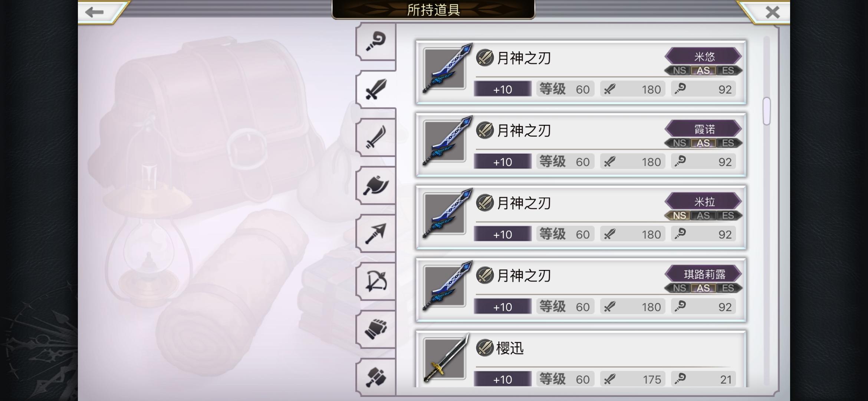
Task: Click the item list scrollbar handle
Action: (x=766, y=111)
